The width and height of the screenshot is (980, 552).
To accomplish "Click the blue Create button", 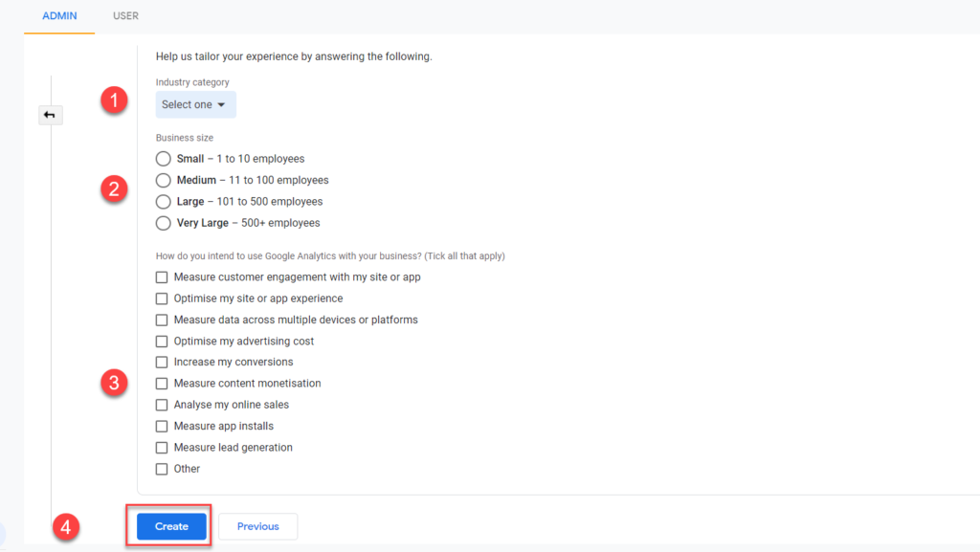I will tap(172, 526).
